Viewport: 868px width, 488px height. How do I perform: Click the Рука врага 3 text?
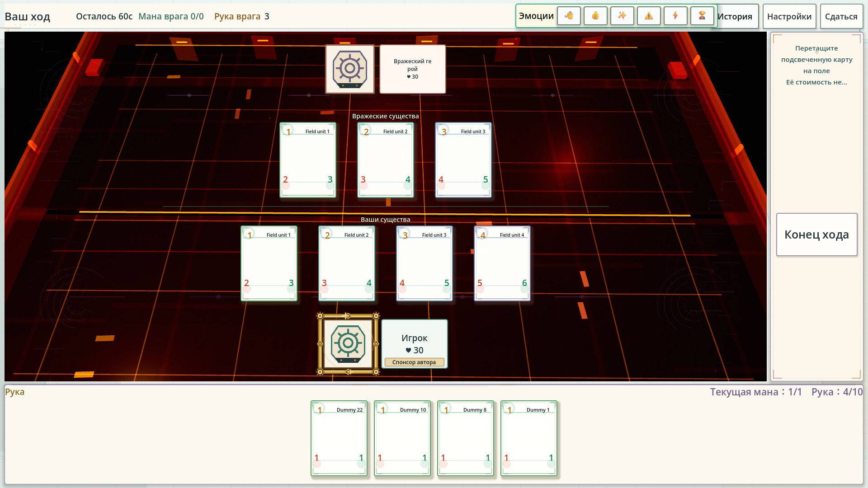tap(242, 16)
